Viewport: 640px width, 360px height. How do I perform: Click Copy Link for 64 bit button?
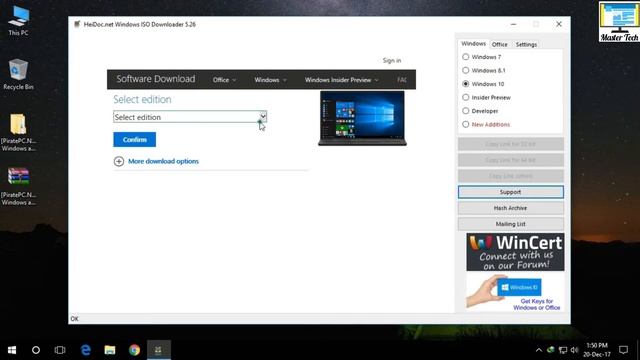[511, 160]
